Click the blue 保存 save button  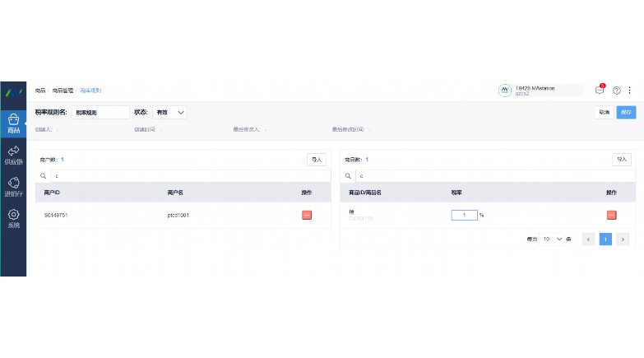point(626,112)
